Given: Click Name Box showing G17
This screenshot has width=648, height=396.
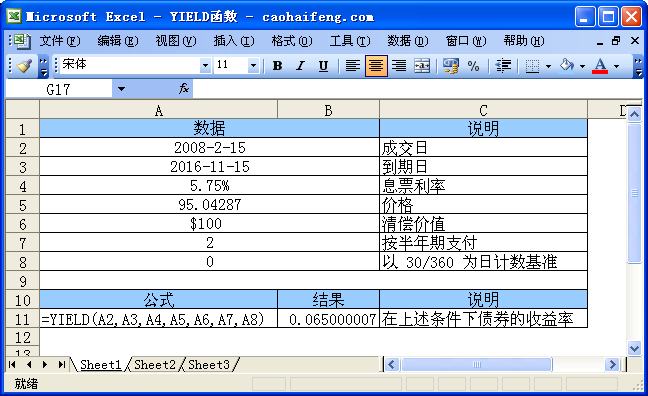Looking at the screenshot, I should [59, 89].
